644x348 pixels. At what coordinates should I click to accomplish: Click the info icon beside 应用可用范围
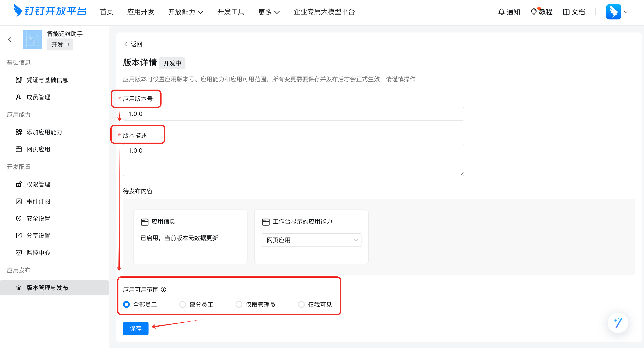[x=163, y=289]
